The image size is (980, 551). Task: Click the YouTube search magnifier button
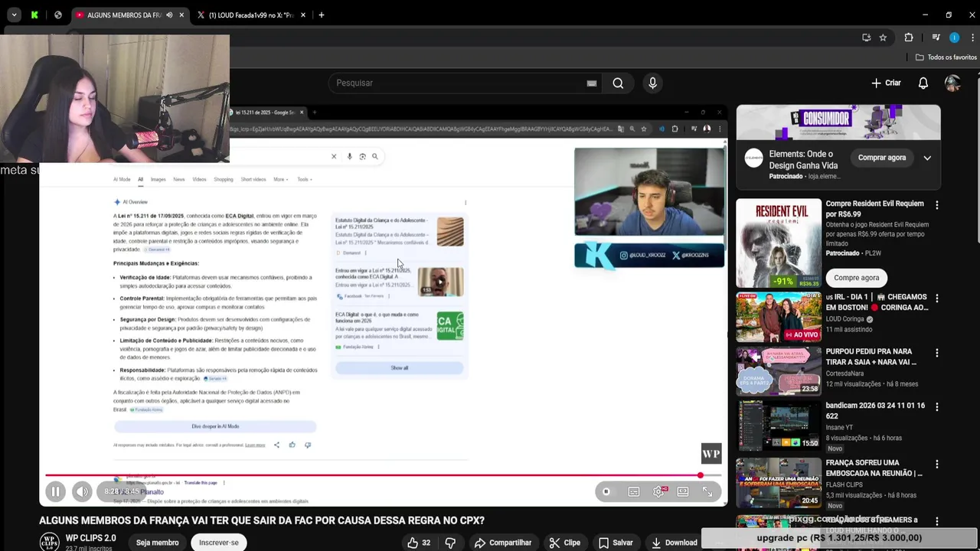coord(618,83)
